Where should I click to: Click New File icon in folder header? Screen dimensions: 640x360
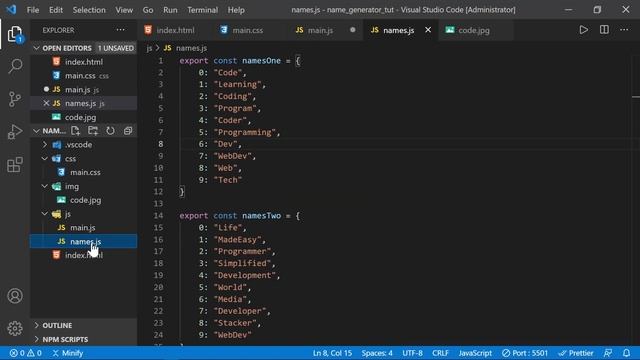point(75,131)
